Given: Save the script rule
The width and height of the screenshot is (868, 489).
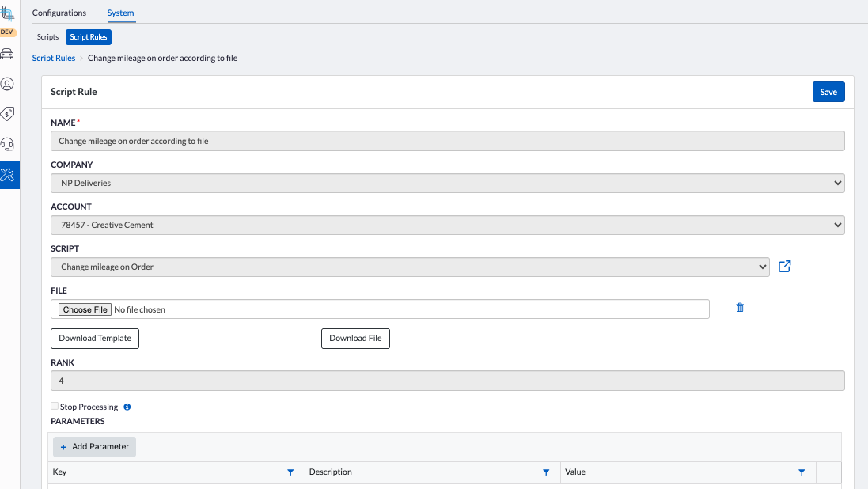Looking at the screenshot, I should tap(828, 92).
